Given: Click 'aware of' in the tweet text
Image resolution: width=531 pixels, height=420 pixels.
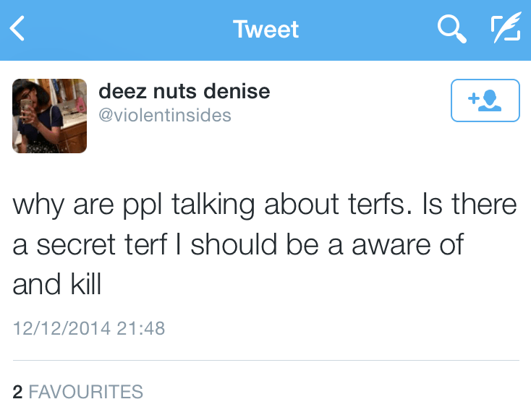Looking at the screenshot, I should pyautogui.click(x=407, y=246).
